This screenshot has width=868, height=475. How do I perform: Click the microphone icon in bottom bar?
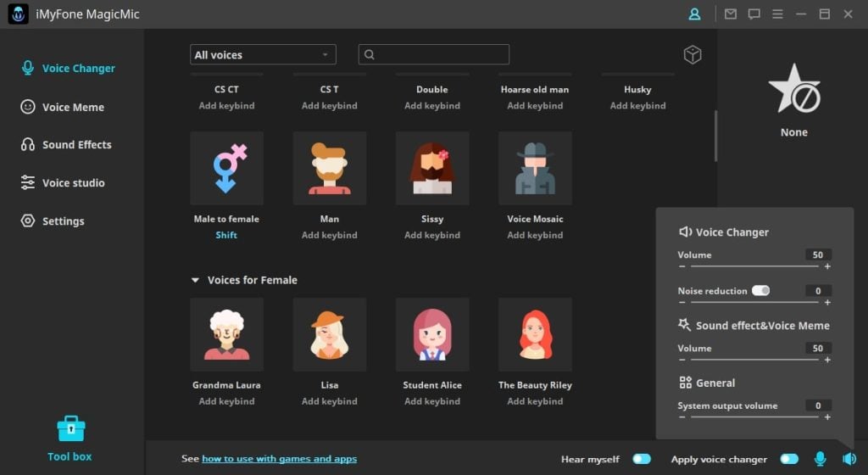pos(821,458)
